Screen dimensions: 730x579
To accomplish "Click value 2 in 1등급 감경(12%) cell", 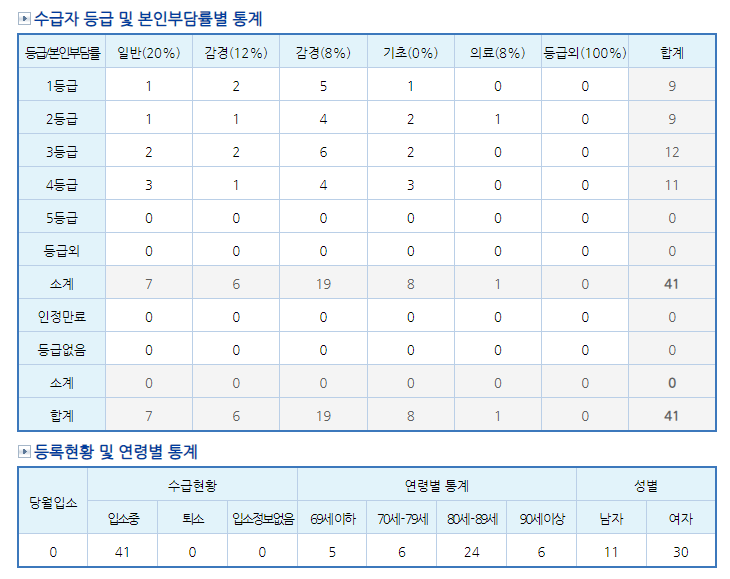I will 236,86.
